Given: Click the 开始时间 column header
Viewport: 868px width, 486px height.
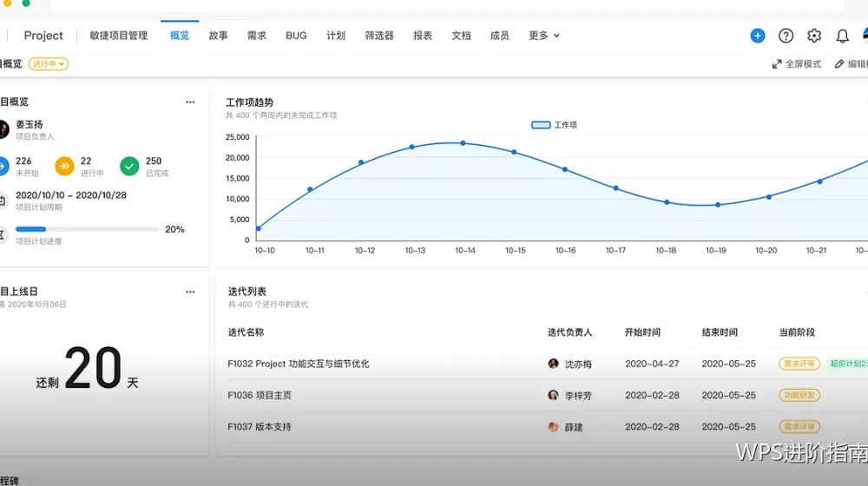Looking at the screenshot, I should pos(642,332).
